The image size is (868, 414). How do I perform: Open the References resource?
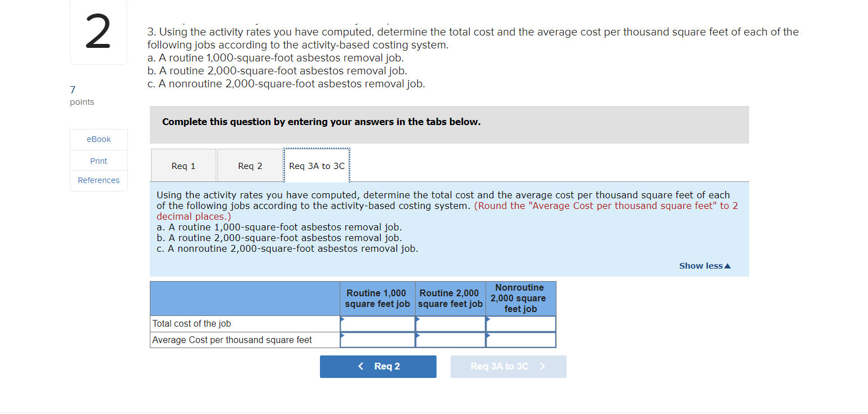(x=98, y=180)
